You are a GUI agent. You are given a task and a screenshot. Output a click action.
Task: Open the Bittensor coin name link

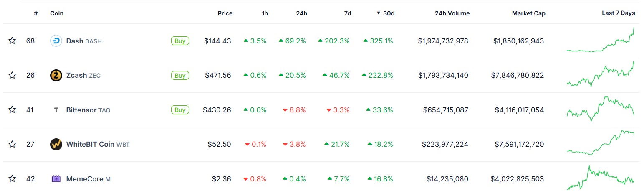pos(81,110)
